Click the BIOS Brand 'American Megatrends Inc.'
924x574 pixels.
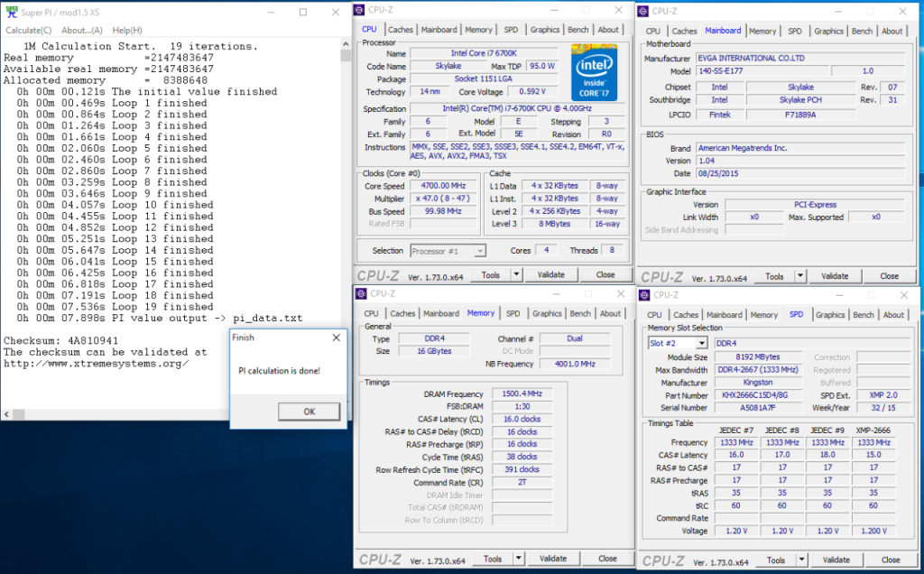point(800,148)
